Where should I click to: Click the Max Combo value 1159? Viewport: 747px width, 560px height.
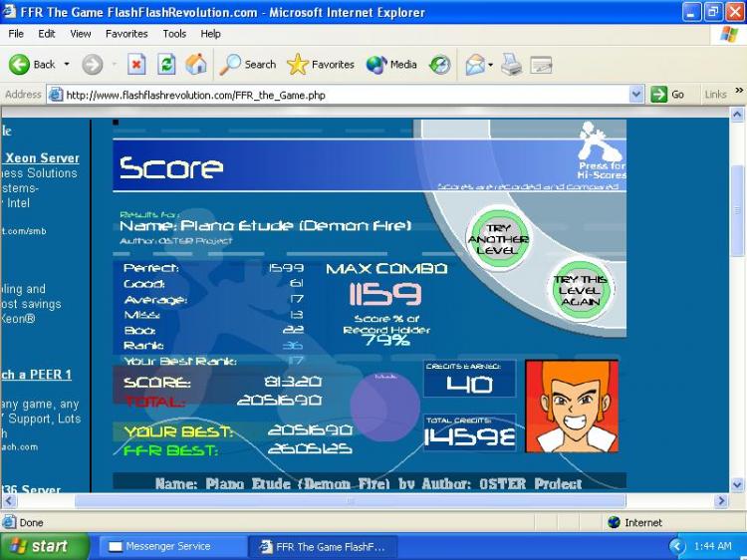click(x=384, y=294)
